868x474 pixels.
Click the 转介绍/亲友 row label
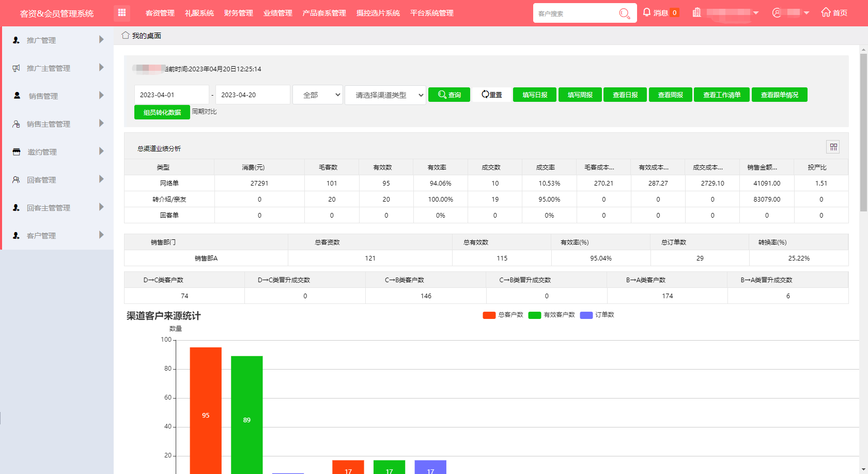pos(169,199)
